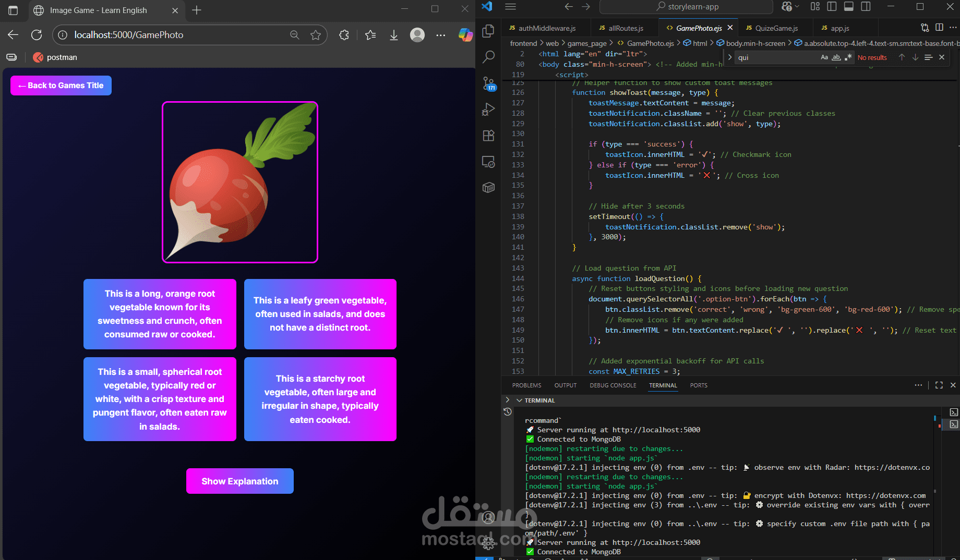Collapse the TERMINAL section chevron
Viewport: 960px width, 560px height.
(x=519, y=400)
